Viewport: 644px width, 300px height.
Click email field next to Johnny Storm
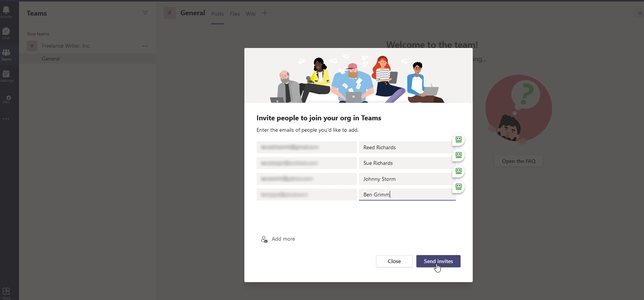tap(307, 179)
